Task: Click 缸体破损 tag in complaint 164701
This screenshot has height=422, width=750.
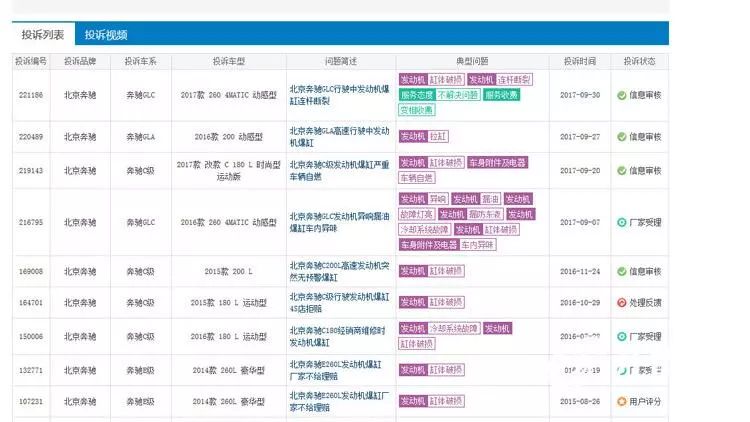Action: tap(446, 302)
